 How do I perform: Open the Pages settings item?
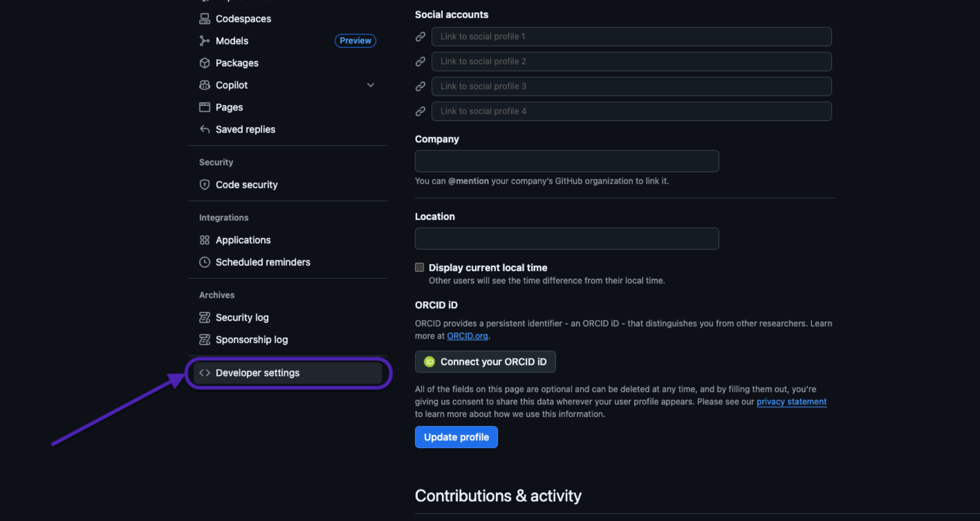click(229, 107)
